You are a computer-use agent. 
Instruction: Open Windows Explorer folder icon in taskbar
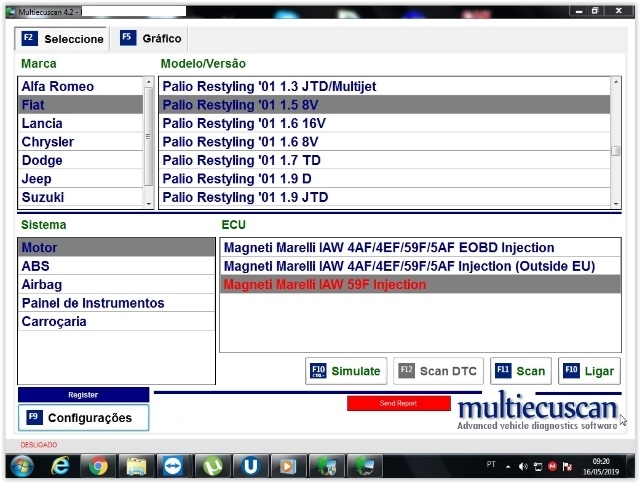click(136, 465)
